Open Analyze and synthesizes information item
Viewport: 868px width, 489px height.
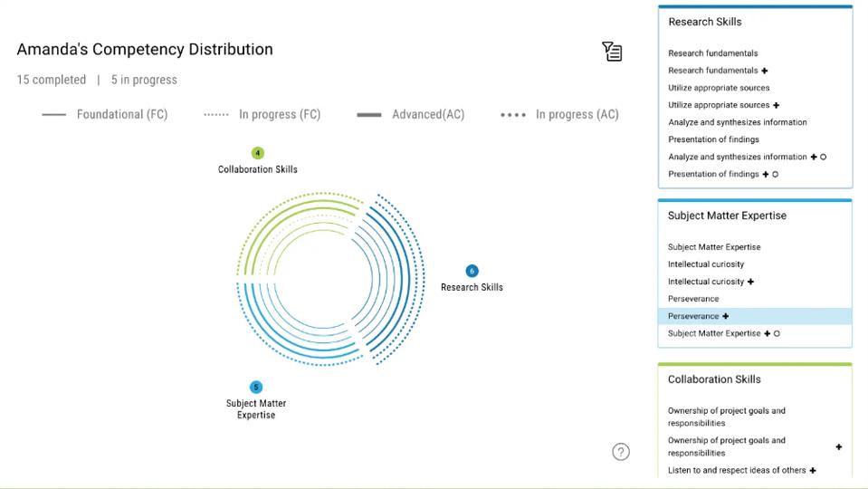click(737, 122)
